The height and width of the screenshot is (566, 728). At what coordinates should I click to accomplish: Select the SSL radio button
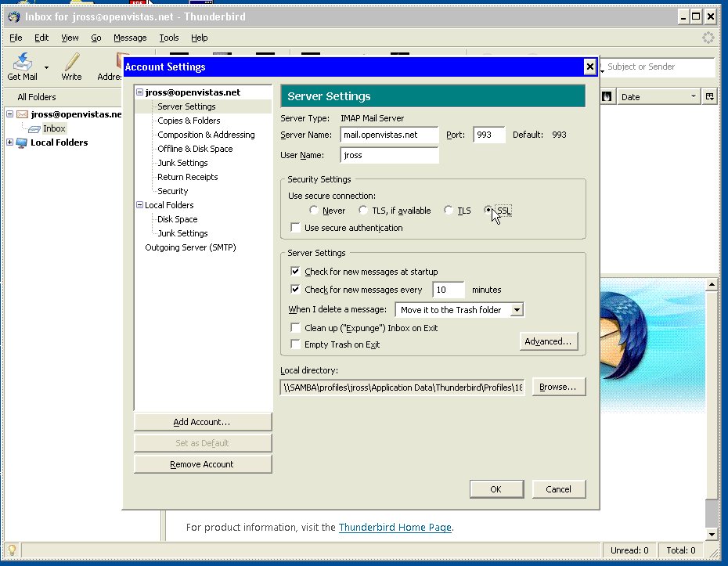point(488,211)
